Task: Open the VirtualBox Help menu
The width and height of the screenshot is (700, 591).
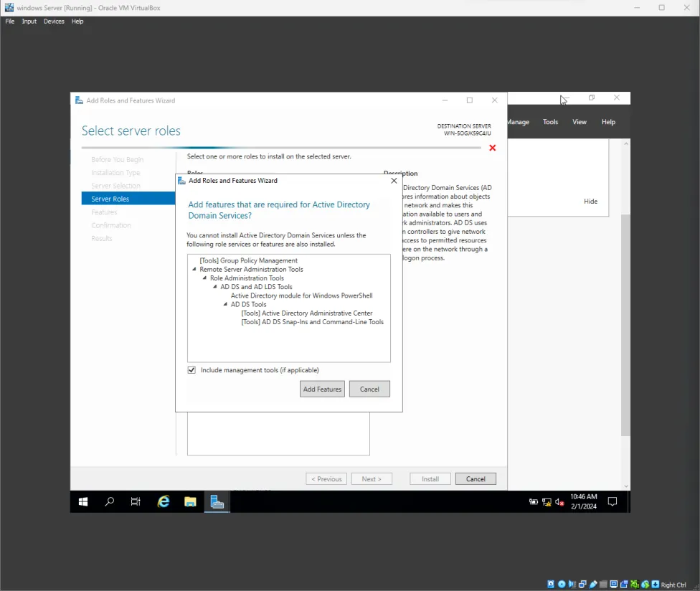Action: [x=77, y=22]
